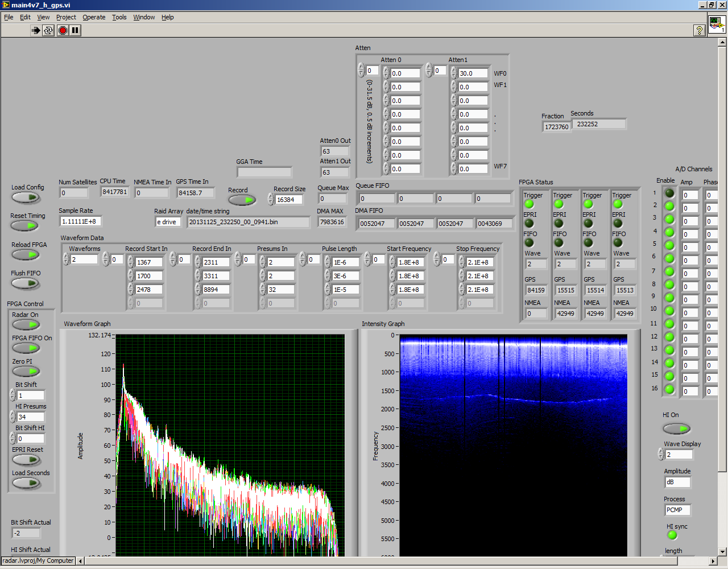Toggle the Record switch
This screenshot has height=569, width=728.
coord(242,200)
